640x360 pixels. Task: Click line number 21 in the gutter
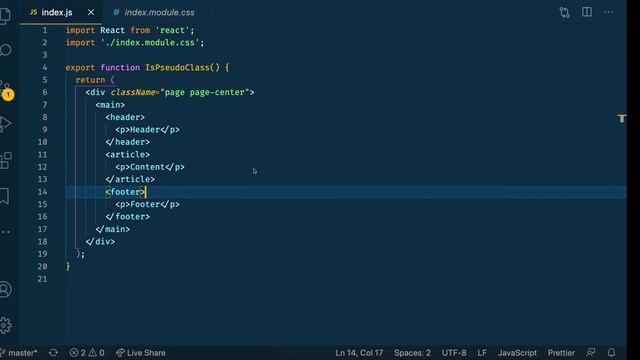pyautogui.click(x=42, y=279)
